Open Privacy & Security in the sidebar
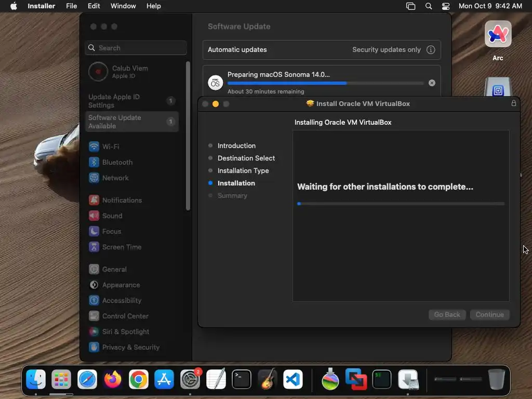532x399 pixels. [132, 348]
